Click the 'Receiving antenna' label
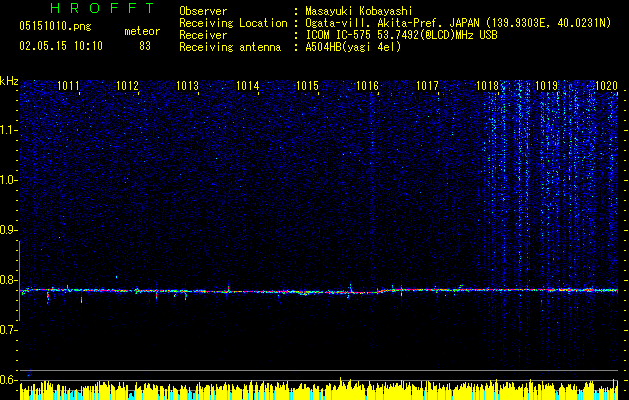The height and width of the screenshot is (400, 629). pyautogui.click(x=230, y=47)
